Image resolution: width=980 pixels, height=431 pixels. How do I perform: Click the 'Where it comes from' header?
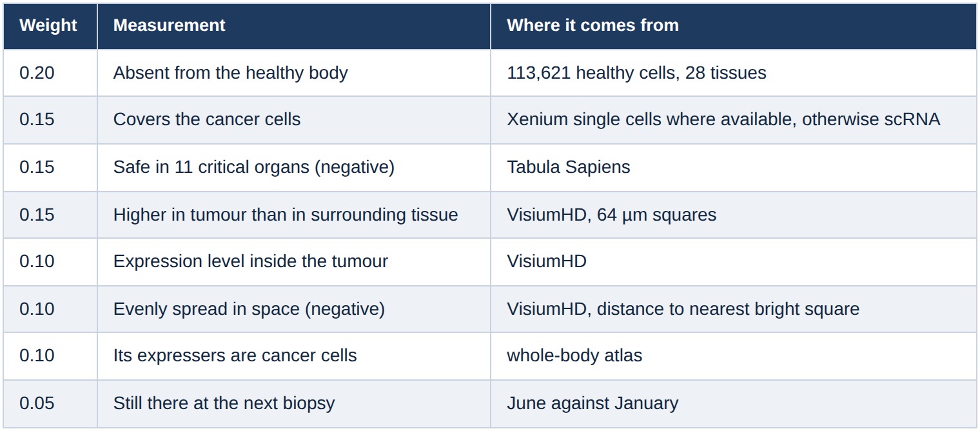(734, 26)
